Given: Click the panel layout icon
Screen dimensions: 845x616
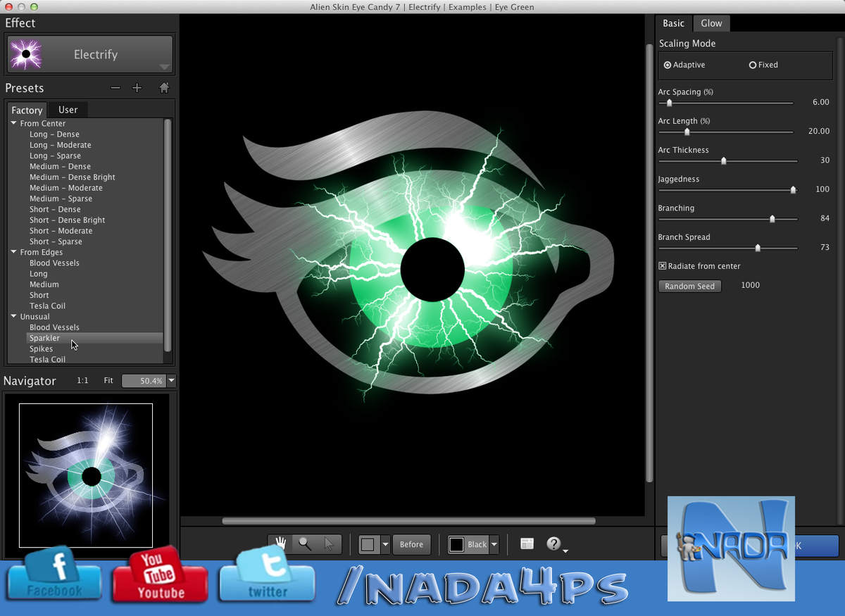Looking at the screenshot, I should tap(527, 543).
